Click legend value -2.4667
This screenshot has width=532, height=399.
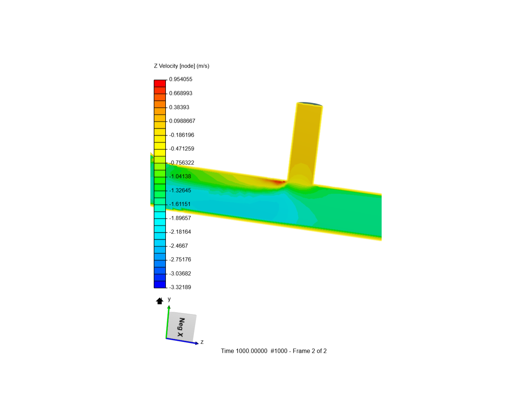178,246
